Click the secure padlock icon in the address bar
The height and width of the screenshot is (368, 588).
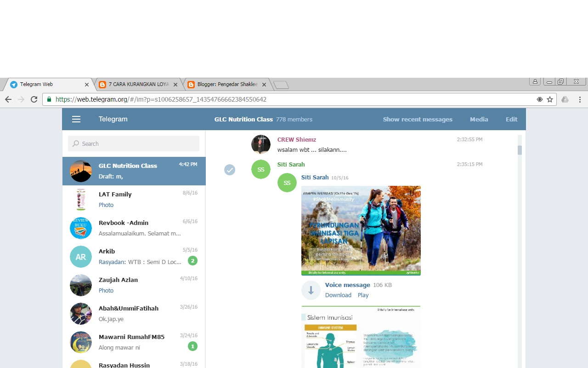tap(49, 99)
